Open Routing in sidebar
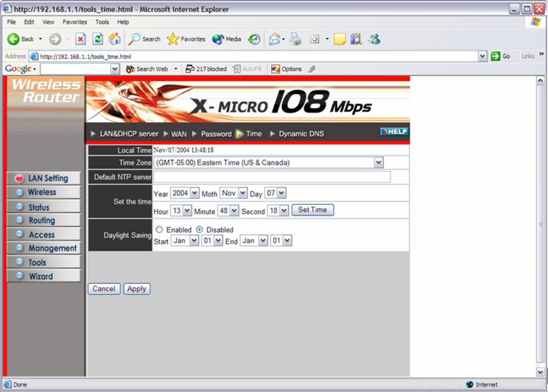 tap(44, 220)
